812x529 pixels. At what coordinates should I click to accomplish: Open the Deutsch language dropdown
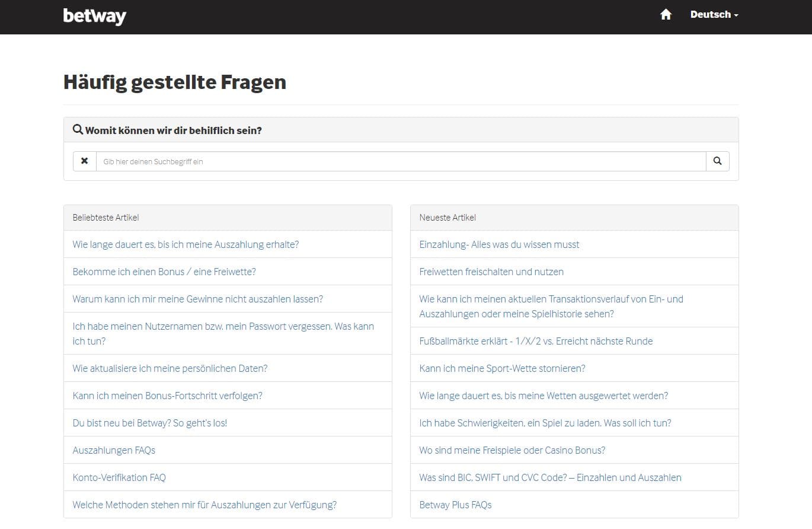coord(714,15)
